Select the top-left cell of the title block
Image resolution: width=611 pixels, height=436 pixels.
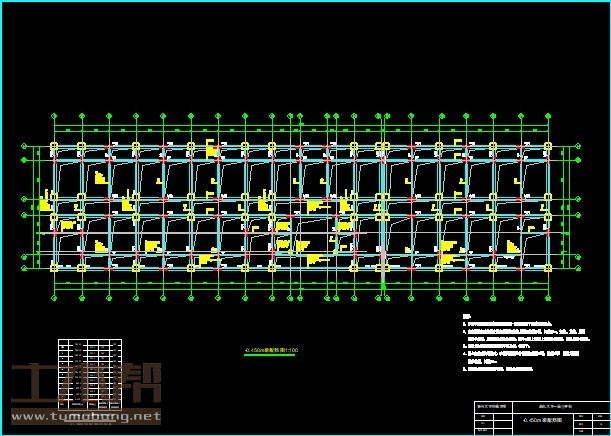[x=492, y=405]
